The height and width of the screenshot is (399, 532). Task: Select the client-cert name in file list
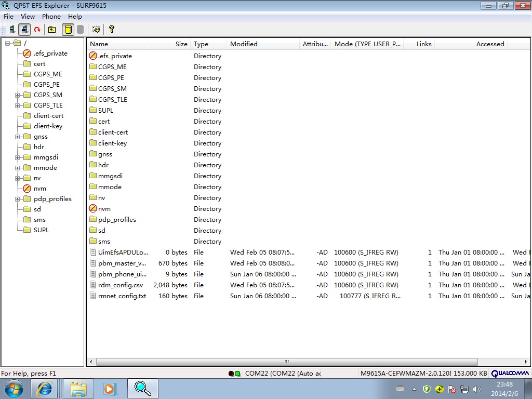pos(113,132)
